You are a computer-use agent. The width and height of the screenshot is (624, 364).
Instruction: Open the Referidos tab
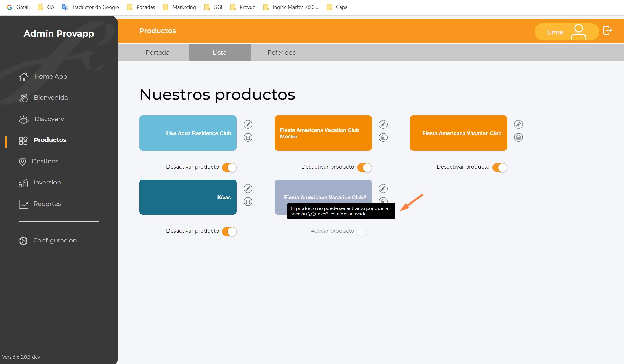(x=282, y=53)
